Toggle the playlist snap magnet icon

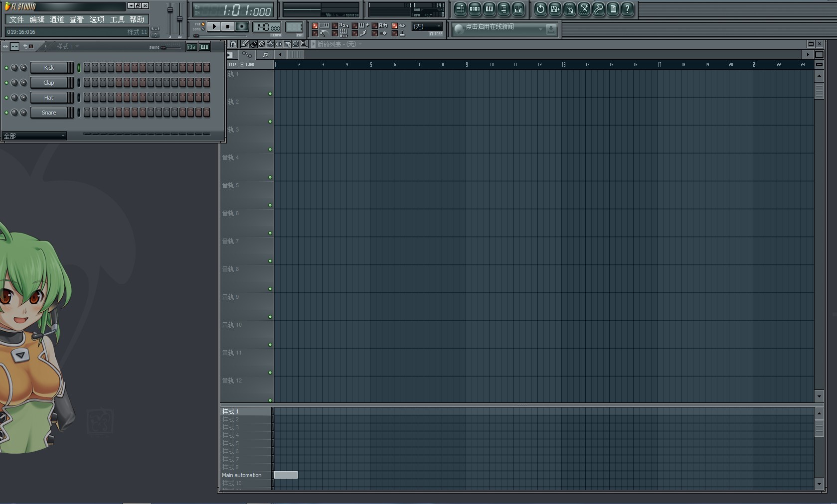click(x=233, y=44)
